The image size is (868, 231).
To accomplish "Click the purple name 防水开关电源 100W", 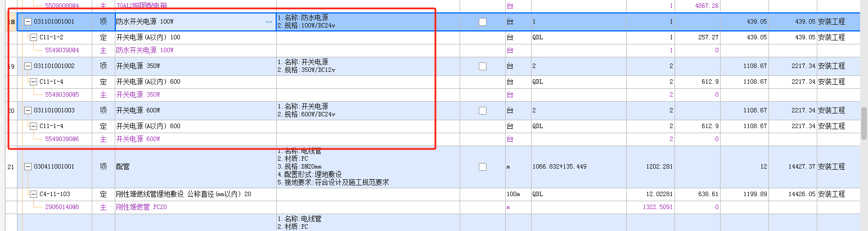I will pos(145,51).
